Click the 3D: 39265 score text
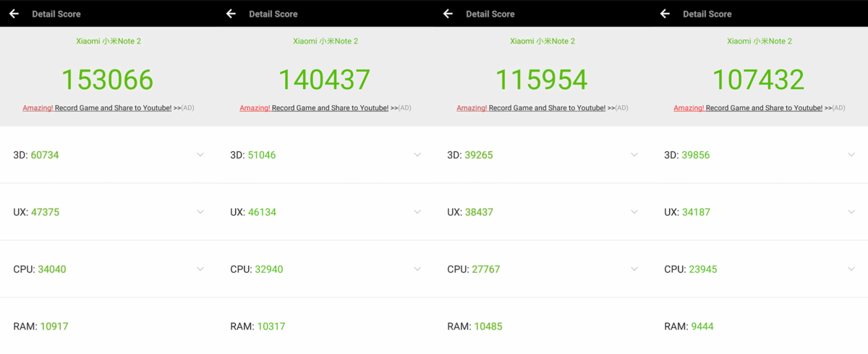 point(470,155)
